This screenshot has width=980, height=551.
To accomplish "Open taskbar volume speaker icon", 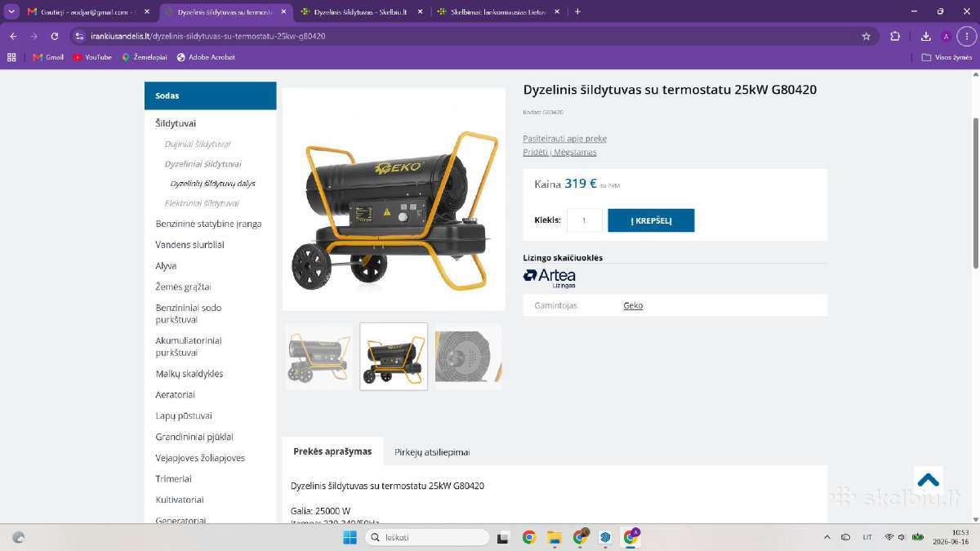I will coord(902,537).
